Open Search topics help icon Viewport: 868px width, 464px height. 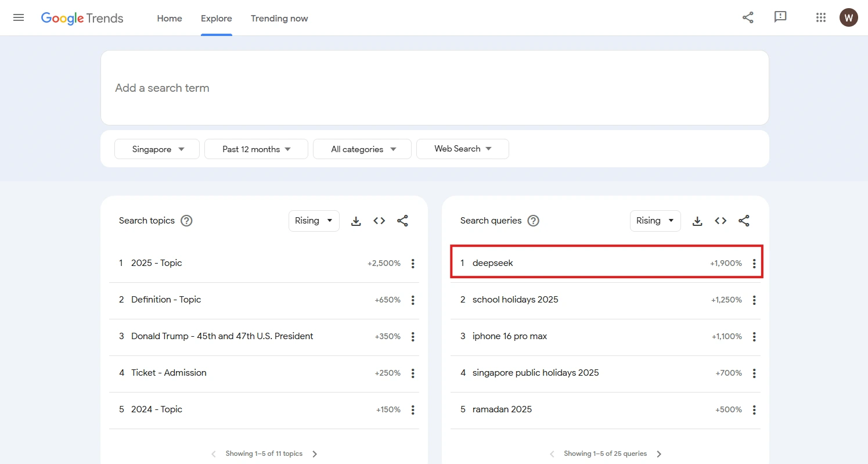(186, 221)
